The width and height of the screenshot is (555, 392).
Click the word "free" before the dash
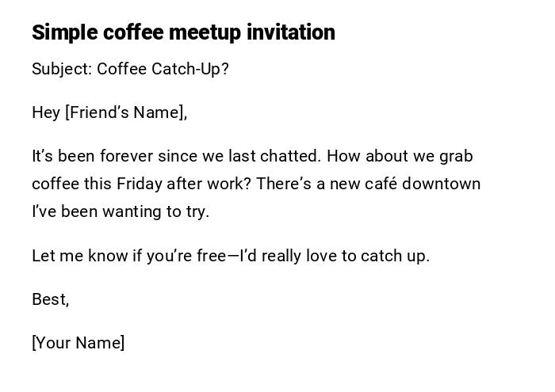(x=211, y=256)
